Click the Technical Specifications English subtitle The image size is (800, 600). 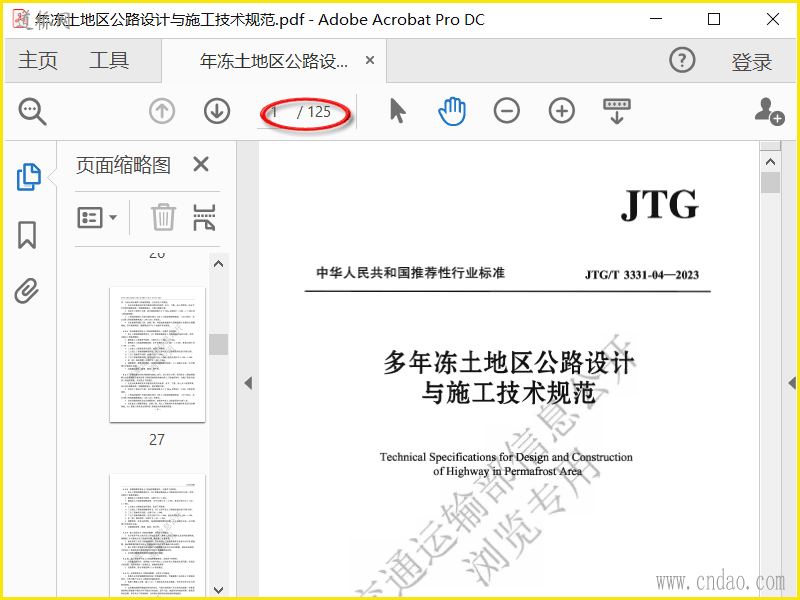[x=506, y=464]
